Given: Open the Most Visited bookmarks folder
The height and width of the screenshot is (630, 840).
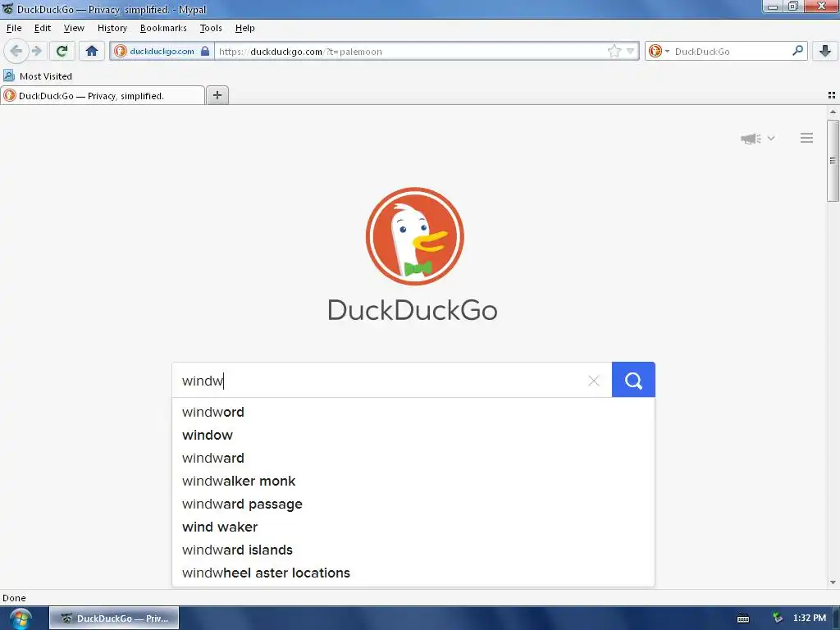Looking at the screenshot, I should click(38, 76).
